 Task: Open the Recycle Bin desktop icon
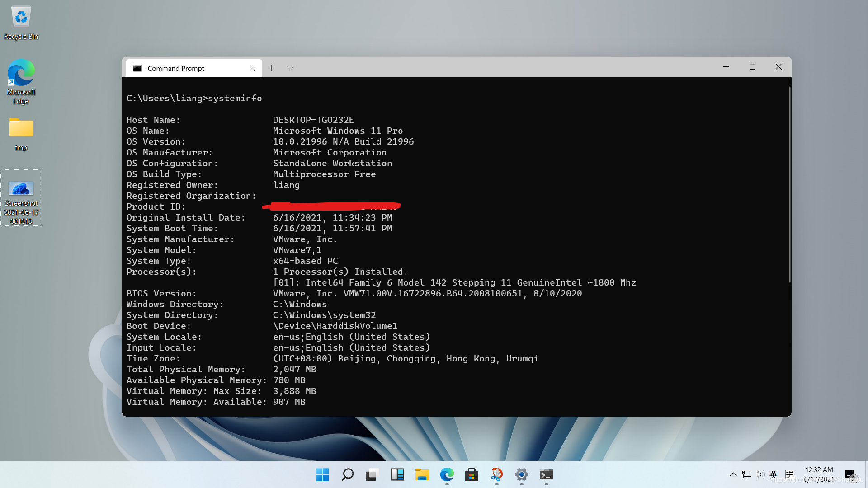(21, 23)
